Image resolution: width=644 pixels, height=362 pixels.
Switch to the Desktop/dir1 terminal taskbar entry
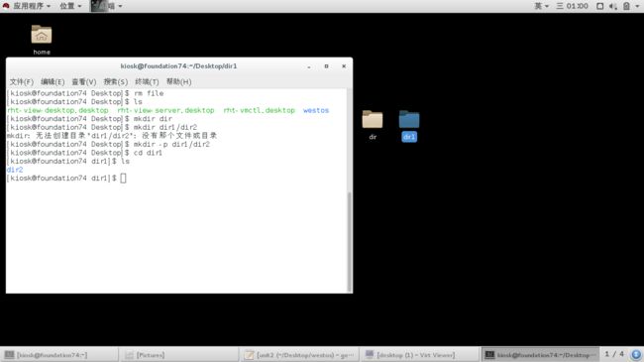(541, 355)
